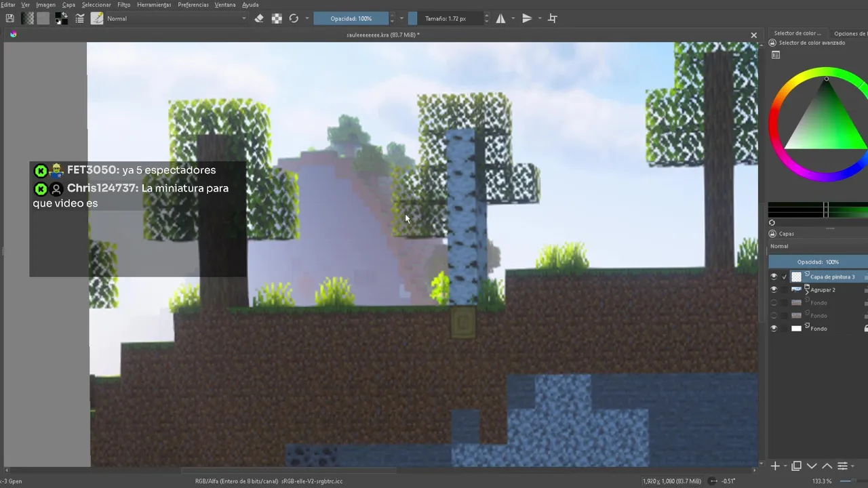Click the brush size stepper arrows
This screenshot has height=488, width=868.
[x=486, y=18]
